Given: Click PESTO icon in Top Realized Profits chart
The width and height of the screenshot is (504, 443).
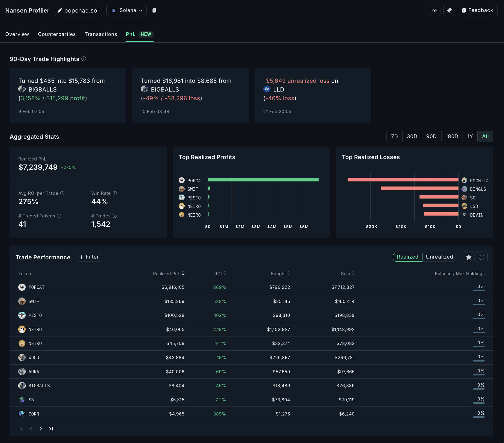Looking at the screenshot, I should [182, 198].
